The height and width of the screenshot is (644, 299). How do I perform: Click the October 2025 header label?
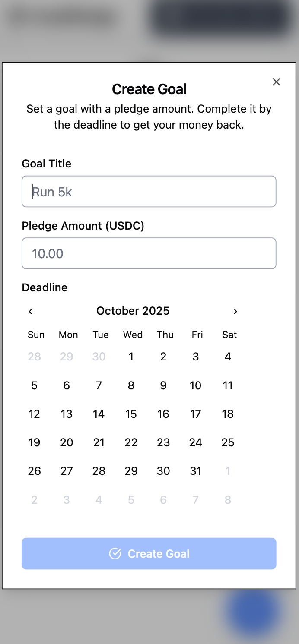(x=133, y=311)
